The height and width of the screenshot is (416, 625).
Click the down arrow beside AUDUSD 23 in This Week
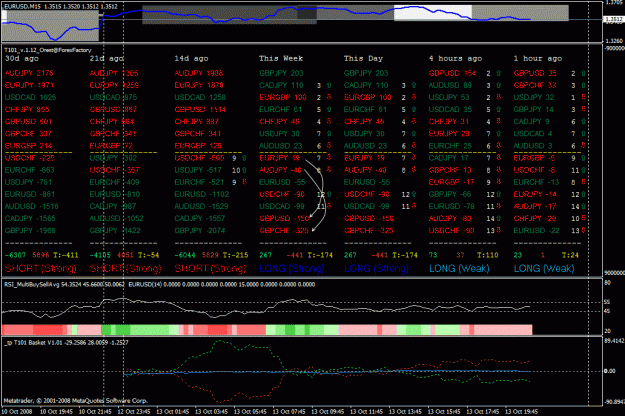[x=329, y=146]
